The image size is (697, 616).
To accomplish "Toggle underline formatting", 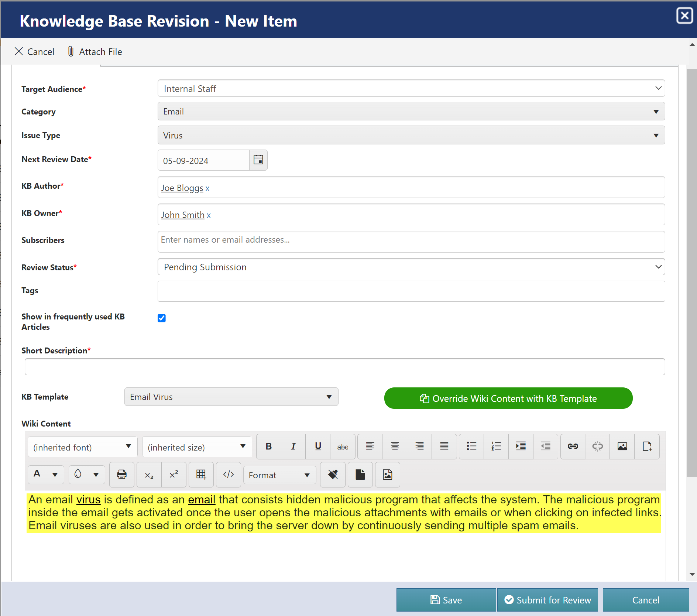I will (318, 446).
